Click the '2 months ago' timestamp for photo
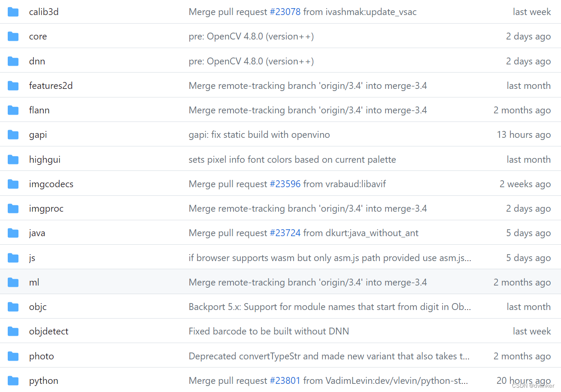 pos(522,356)
